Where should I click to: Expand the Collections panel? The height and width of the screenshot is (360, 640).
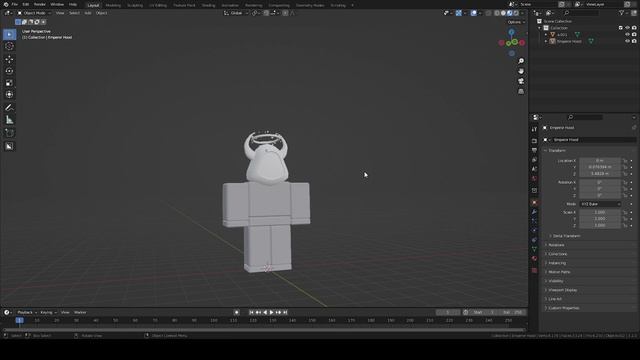pyautogui.click(x=558, y=254)
